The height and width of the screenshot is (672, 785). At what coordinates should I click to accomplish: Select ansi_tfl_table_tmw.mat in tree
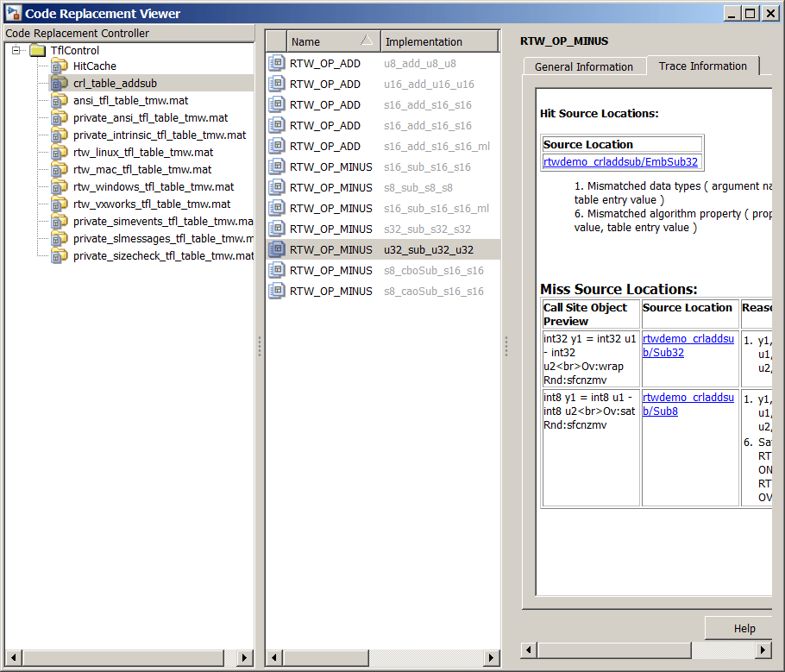(x=130, y=101)
